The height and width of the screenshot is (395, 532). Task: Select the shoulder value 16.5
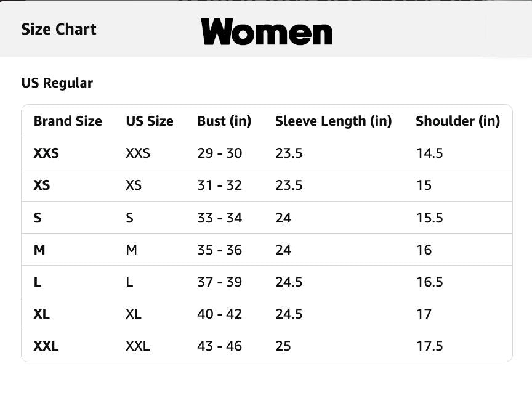coord(429,282)
